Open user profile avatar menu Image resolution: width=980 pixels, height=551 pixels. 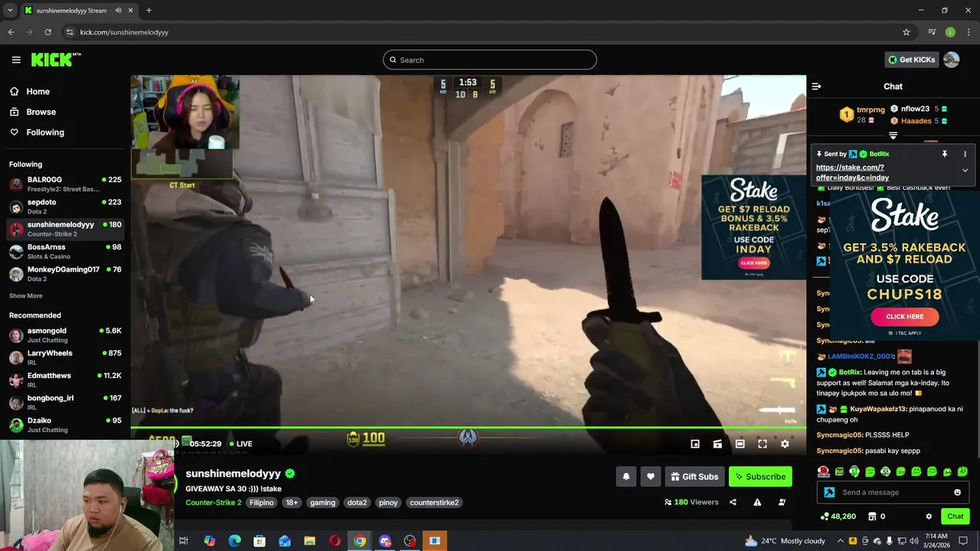(952, 60)
